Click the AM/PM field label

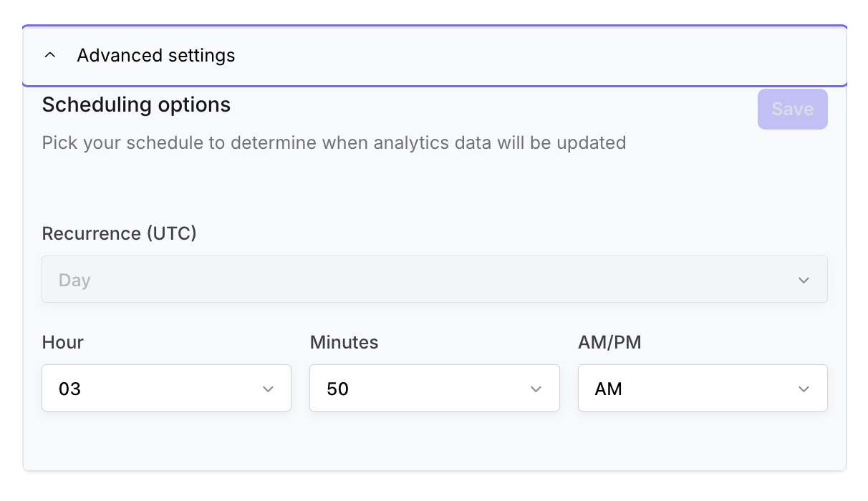(609, 343)
